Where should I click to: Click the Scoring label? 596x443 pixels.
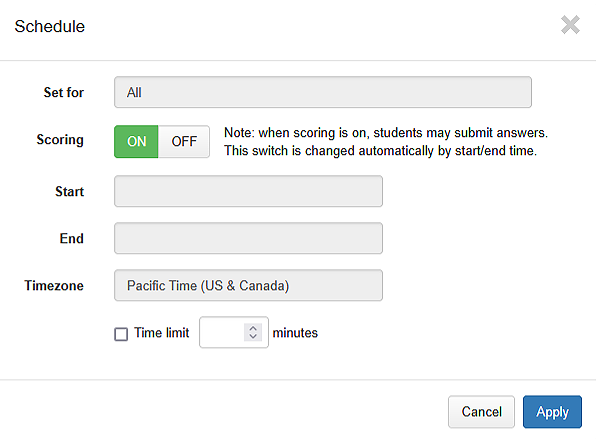[60, 140]
